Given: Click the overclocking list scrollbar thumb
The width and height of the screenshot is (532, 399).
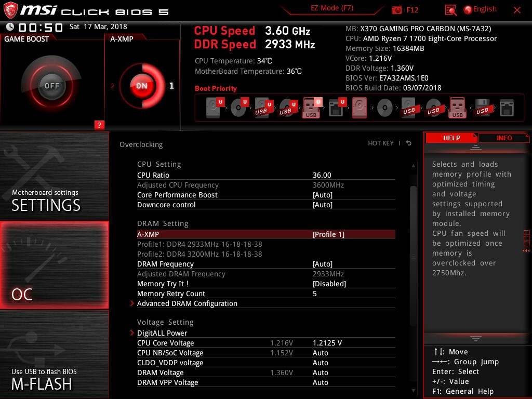Looking at the screenshot, I should click(413, 256).
